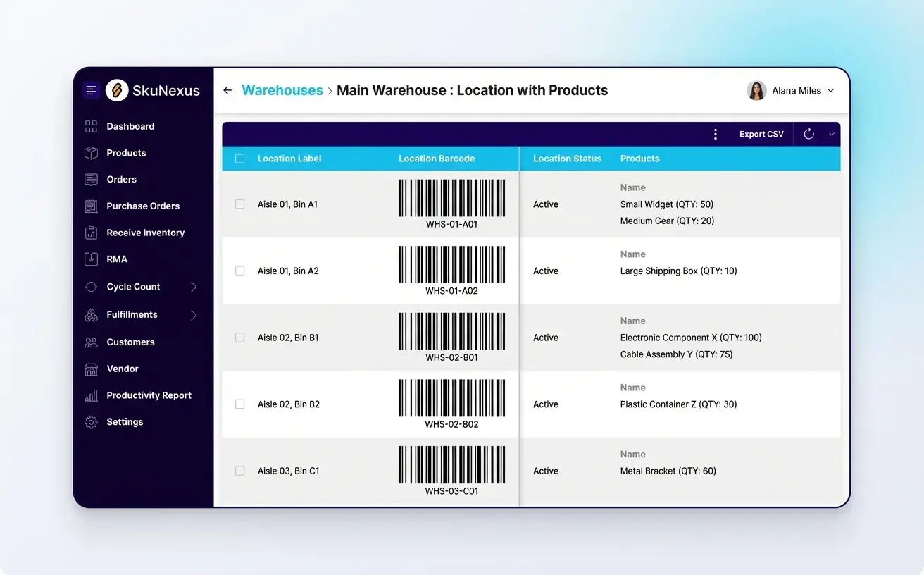The height and width of the screenshot is (575, 924).
Task: Select Settings in the sidebar menu
Action: (x=91, y=421)
